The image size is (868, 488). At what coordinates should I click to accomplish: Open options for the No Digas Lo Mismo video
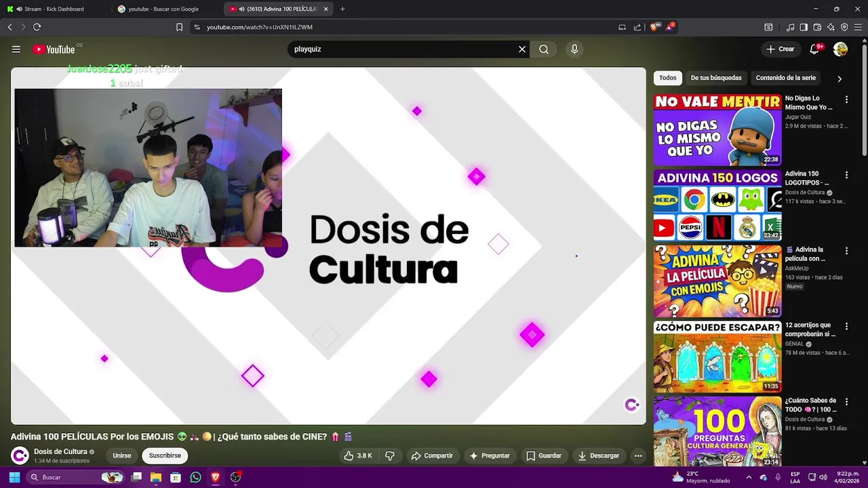pos(846,99)
